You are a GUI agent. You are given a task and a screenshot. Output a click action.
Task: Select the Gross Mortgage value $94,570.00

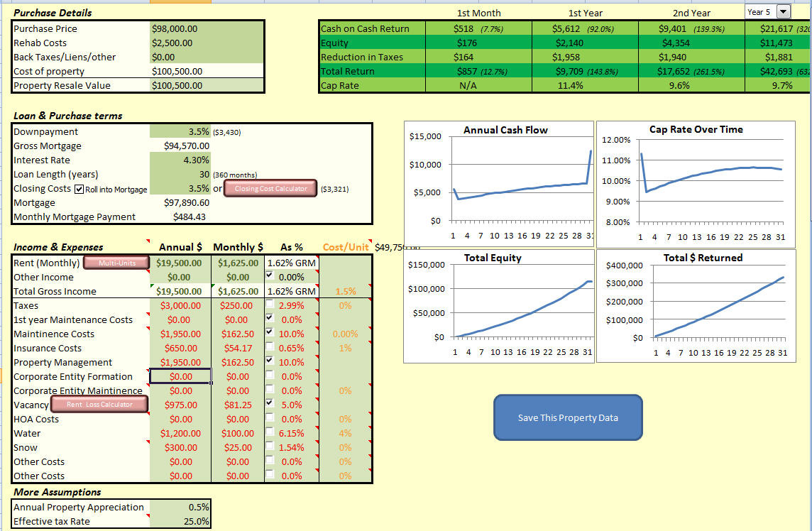[180, 146]
